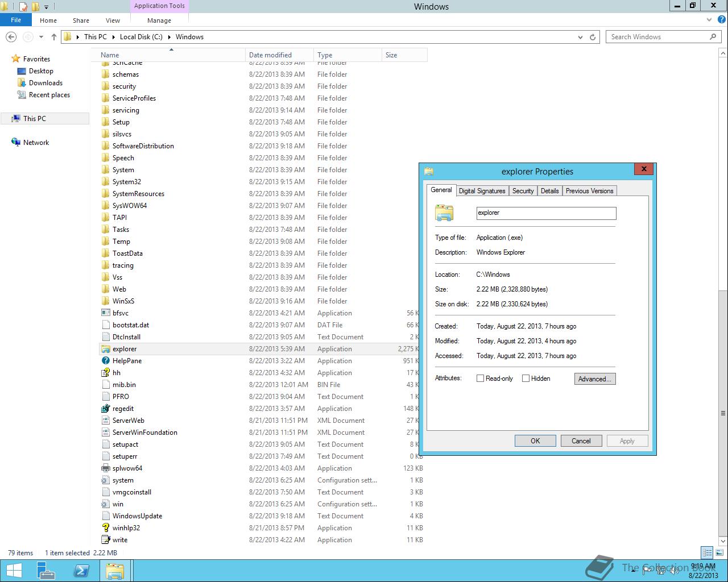Open the View ribbon tab
The height and width of the screenshot is (582, 728).
[113, 20]
